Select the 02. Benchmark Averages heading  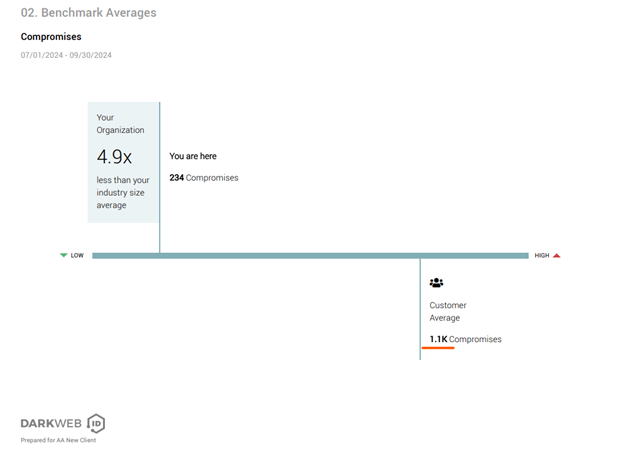88,13
